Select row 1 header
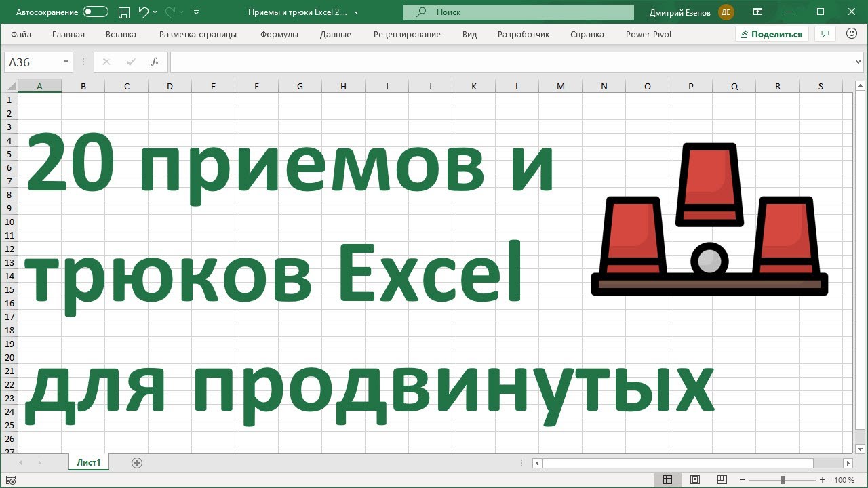The width and height of the screenshot is (868, 488). tap(9, 100)
